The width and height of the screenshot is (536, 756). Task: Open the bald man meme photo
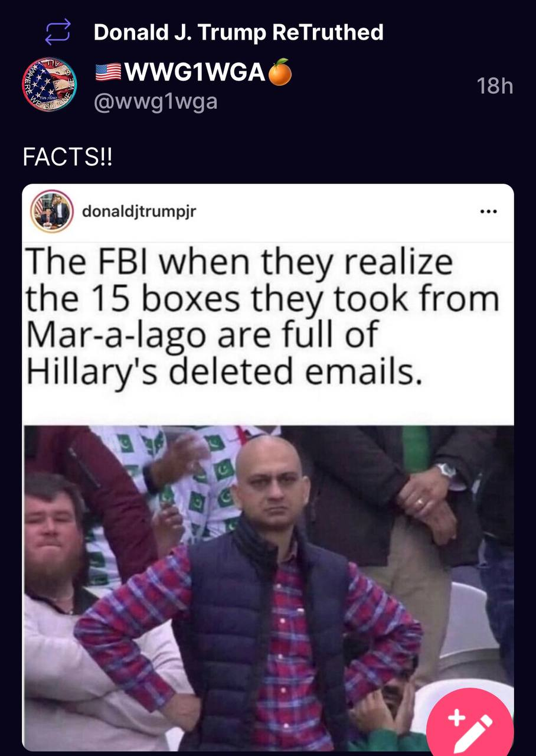coord(268,587)
